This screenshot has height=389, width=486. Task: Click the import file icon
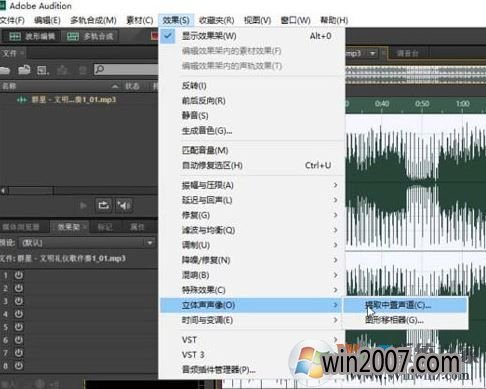point(24,70)
